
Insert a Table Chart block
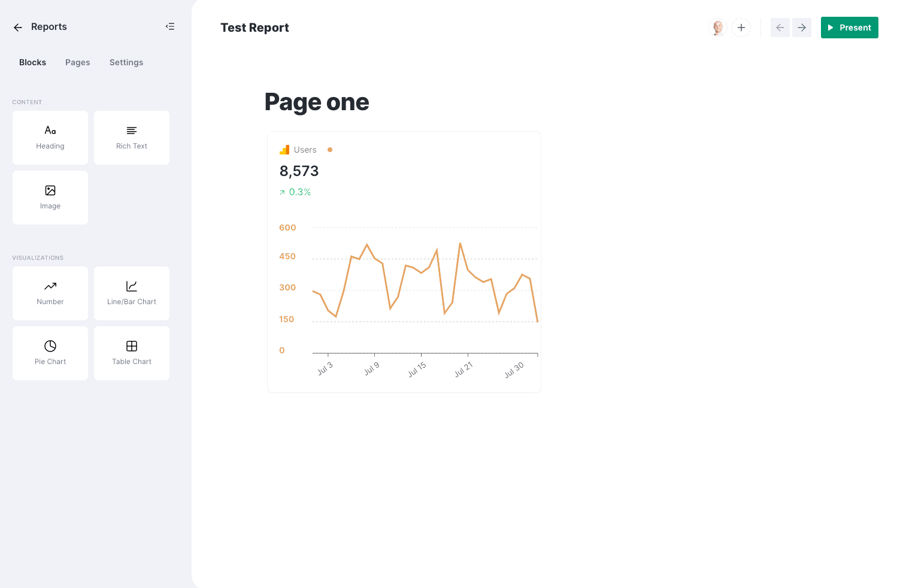click(x=132, y=353)
